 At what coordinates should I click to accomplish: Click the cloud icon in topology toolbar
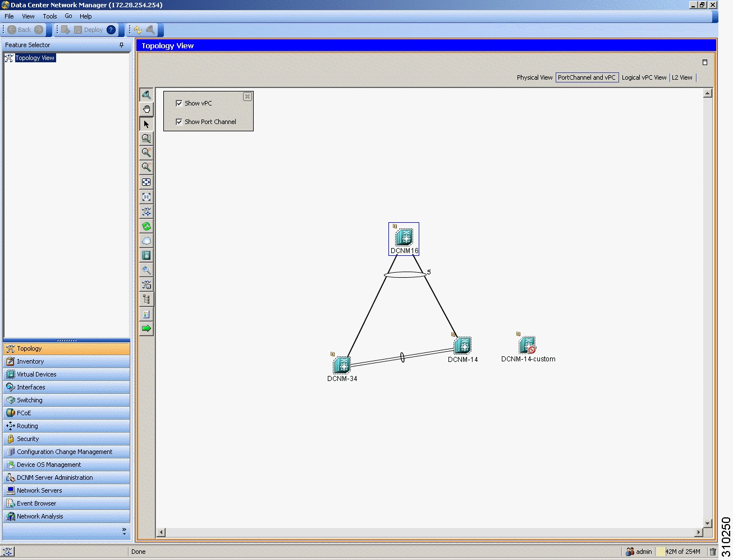pos(146,241)
